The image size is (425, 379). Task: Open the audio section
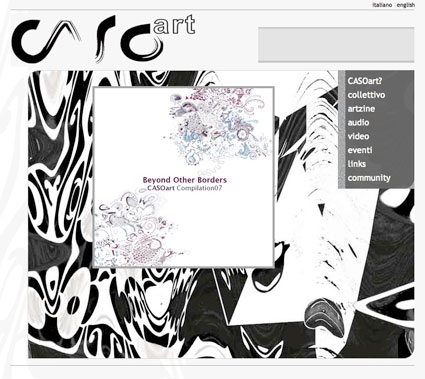tap(358, 122)
